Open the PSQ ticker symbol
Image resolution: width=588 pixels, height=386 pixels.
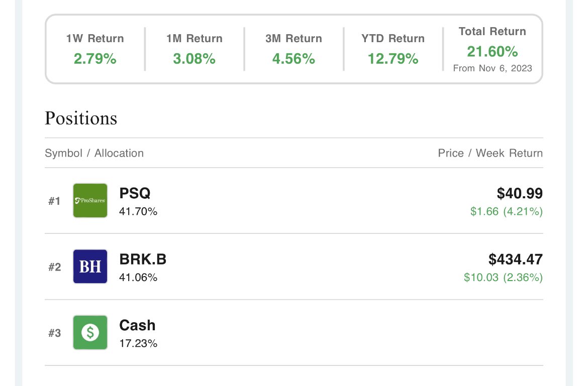click(x=135, y=193)
